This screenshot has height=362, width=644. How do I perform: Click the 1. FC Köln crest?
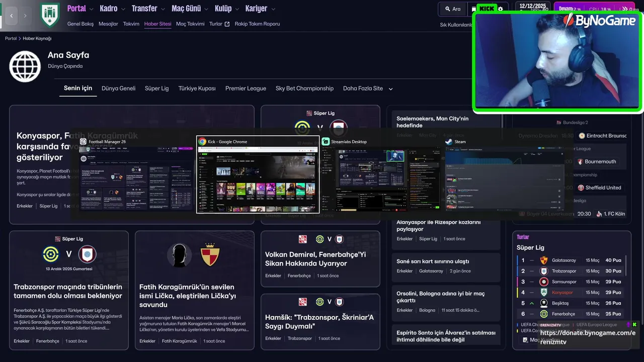(599, 214)
